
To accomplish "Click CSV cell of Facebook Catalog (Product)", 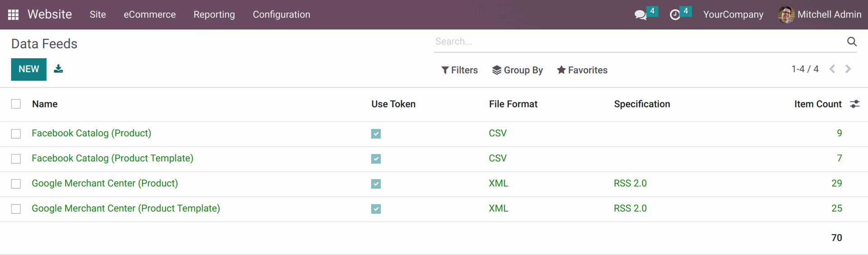I will coord(498,133).
